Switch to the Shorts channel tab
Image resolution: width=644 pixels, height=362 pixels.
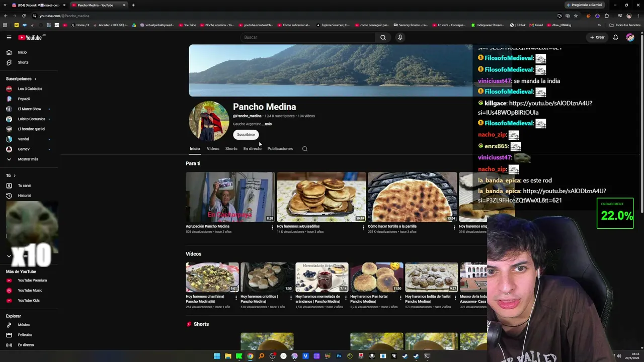click(x=231, y=149)
